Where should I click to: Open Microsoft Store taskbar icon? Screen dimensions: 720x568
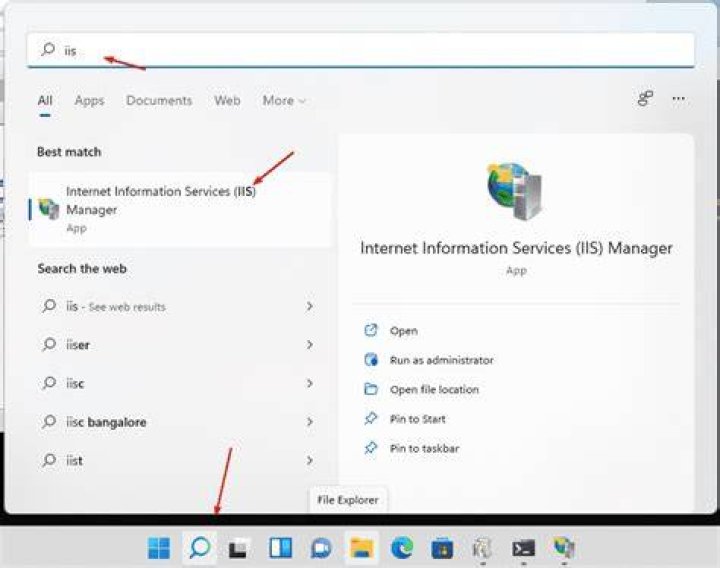(x=442, y=548)
